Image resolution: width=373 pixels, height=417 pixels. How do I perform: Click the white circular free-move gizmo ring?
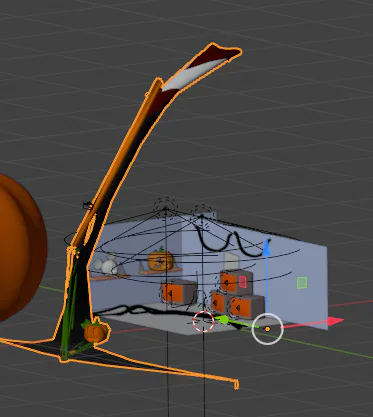click(267, 329)
